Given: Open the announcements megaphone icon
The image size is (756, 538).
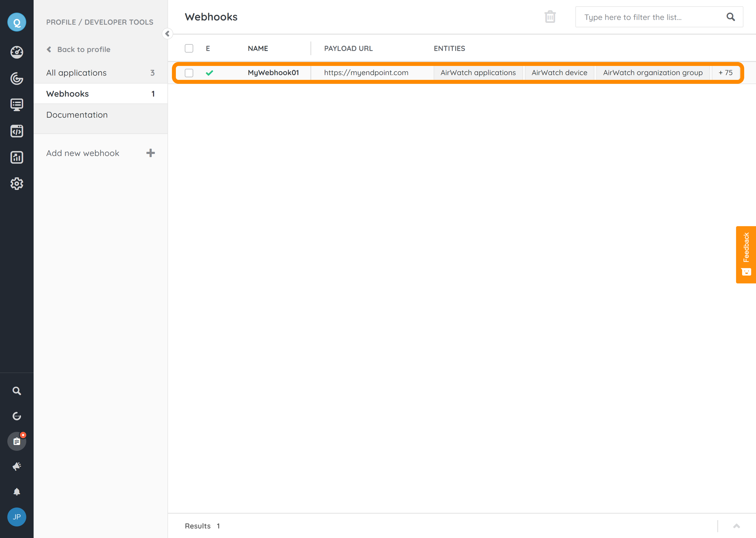Looking at the screenshot, I should coord(17,466).
